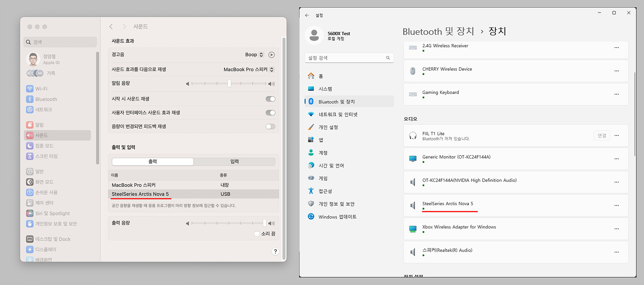Screen dimensions: 644x285
Task: Open Windows 업데이트 settings
Action: point(349,217)
